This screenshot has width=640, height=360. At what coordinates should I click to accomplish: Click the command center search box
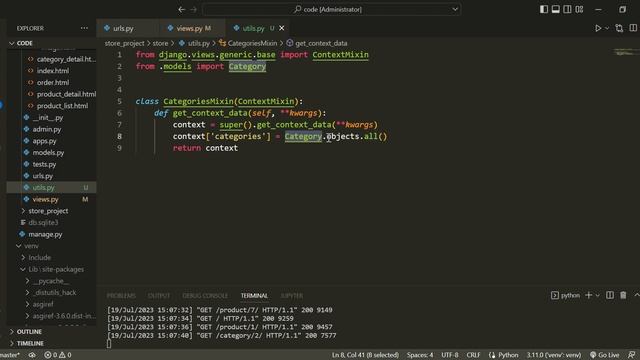click(331, 9)
